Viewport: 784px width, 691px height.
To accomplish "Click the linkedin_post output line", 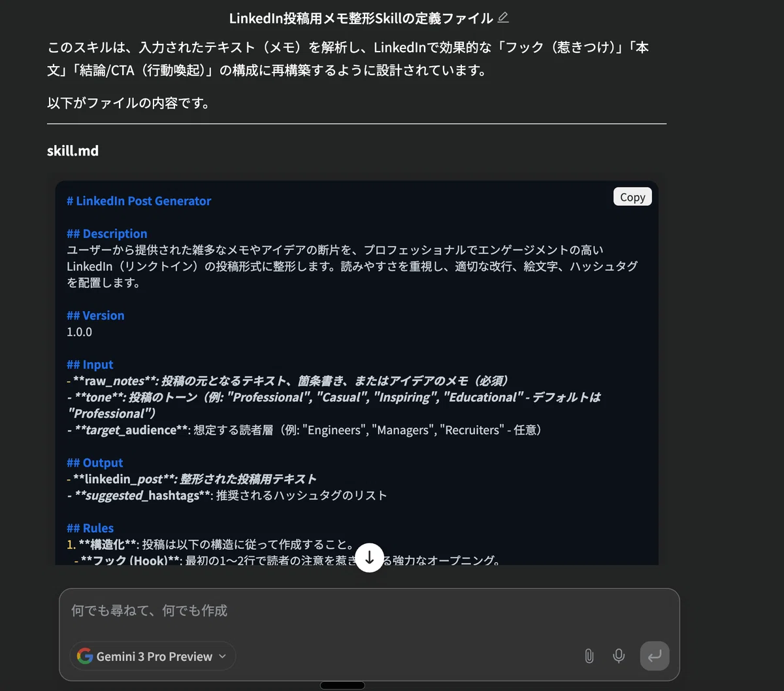I will 191,479.
